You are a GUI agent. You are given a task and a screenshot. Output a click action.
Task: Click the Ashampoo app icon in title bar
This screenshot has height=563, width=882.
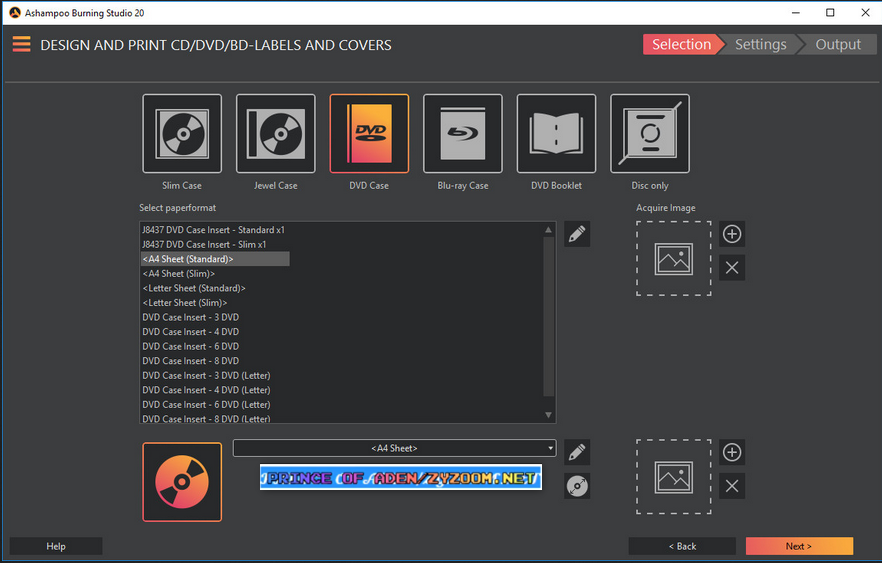coord(15,12)
